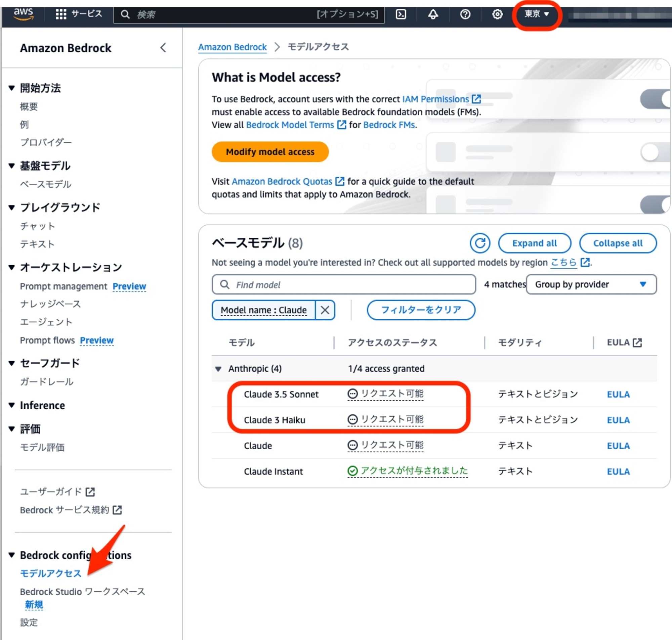The image size is (672, 640).
Task: Collapse the 評価 sidebar section
Action: click(x=12, y=429)
